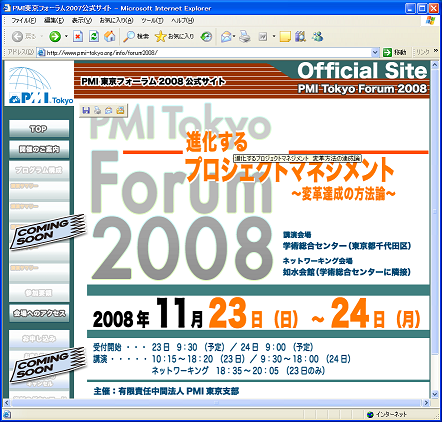
Task: Click the 受付開始 schedule line
Action: coord(203,347)
